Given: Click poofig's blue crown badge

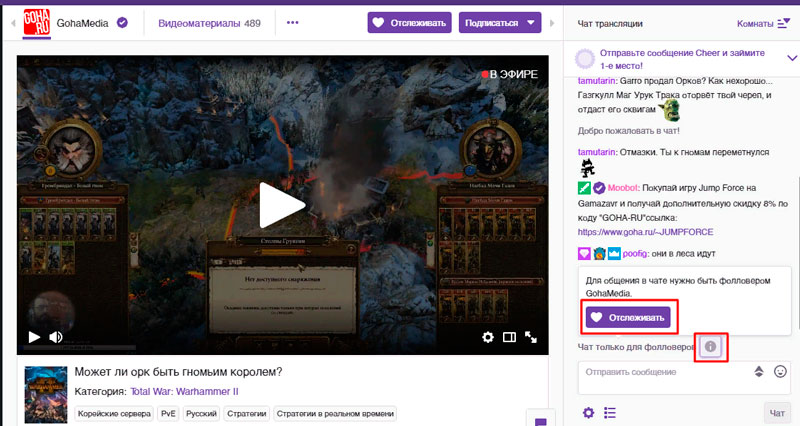Looking at the screenshot, I should click(614, 254).
